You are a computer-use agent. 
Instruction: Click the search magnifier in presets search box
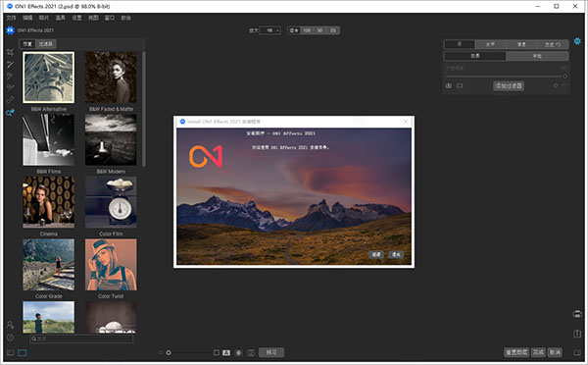pyautogui.click(x=33, y=339)
